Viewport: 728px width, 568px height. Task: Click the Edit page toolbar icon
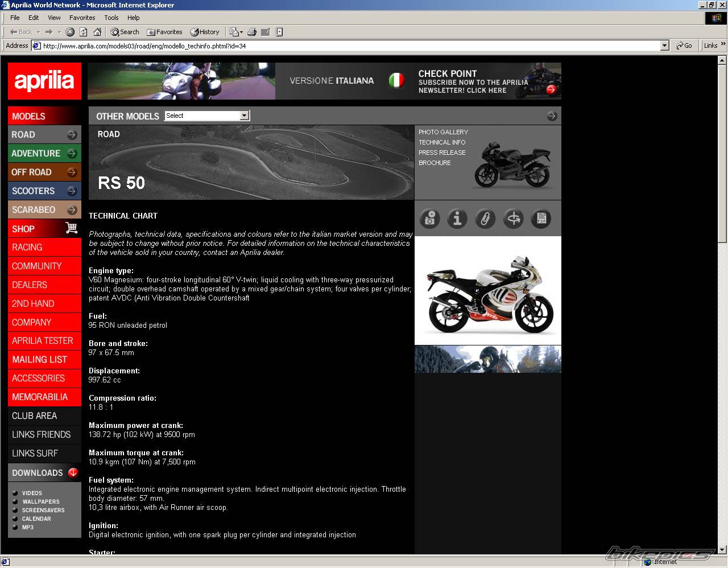(x=266, y=32)
